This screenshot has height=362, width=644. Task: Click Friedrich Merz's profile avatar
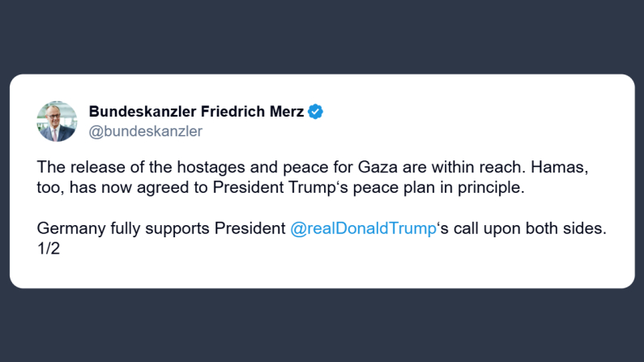coord(57,121)
